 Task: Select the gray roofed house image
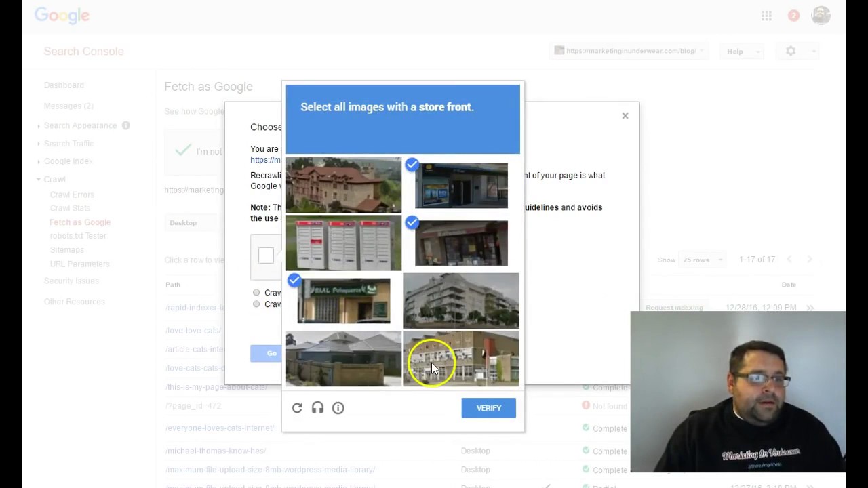[344, 359]
